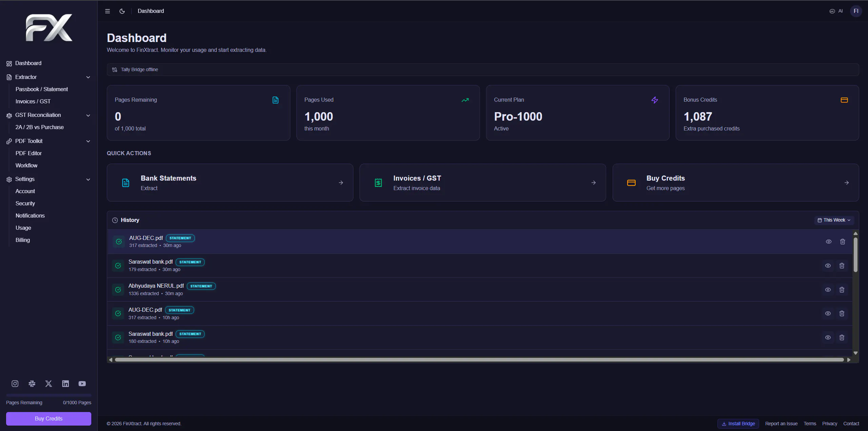
Task: Click the FX logo in sidebar
Action: tap(49, 28)
